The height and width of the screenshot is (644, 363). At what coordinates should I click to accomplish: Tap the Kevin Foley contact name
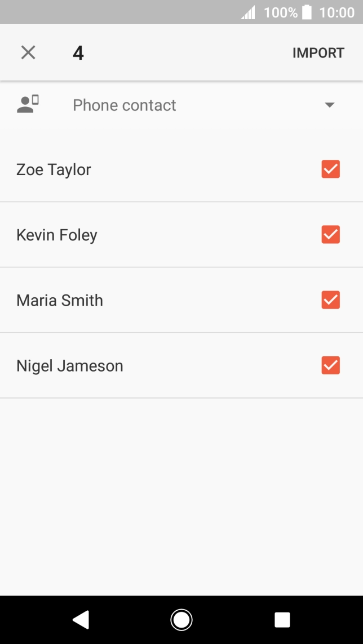pos(57,235)
